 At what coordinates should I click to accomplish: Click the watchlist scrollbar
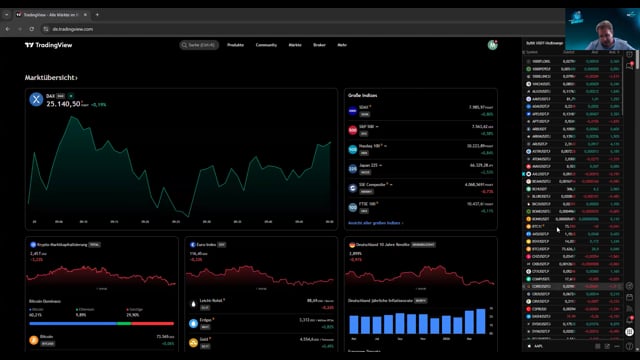623,86
